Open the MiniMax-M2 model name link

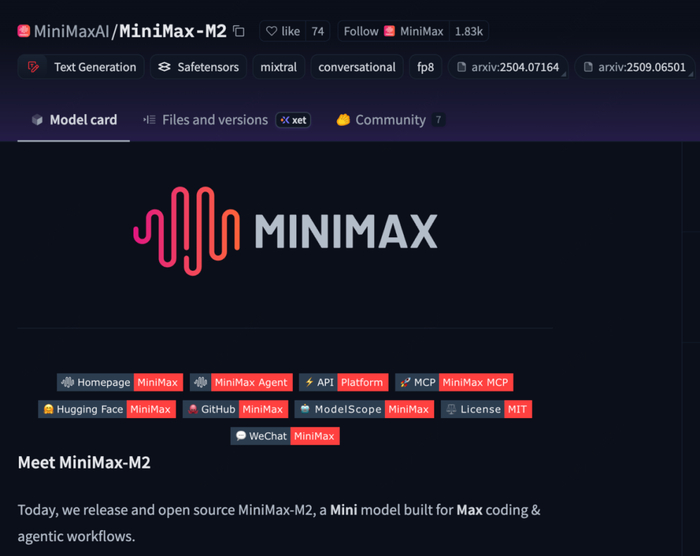(173, 31)
